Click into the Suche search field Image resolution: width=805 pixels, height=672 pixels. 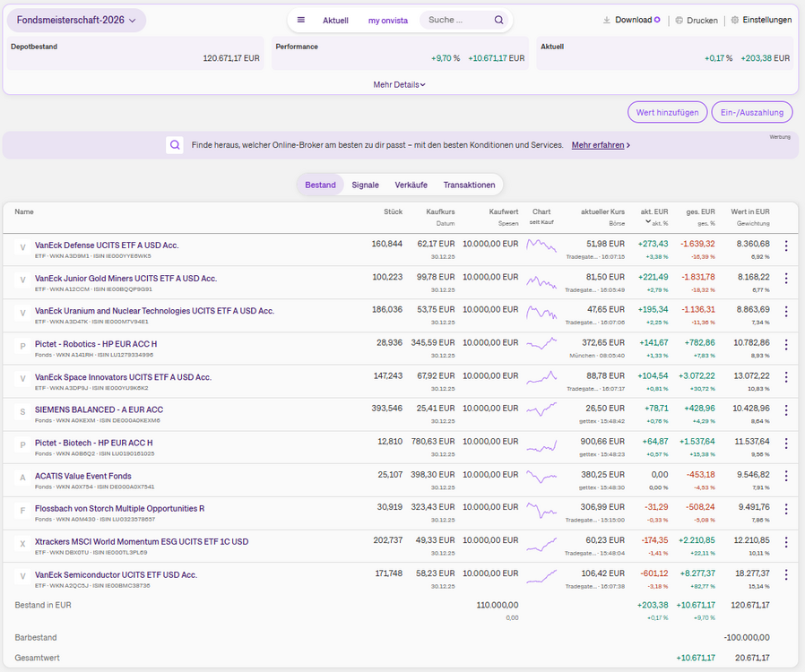457,20
